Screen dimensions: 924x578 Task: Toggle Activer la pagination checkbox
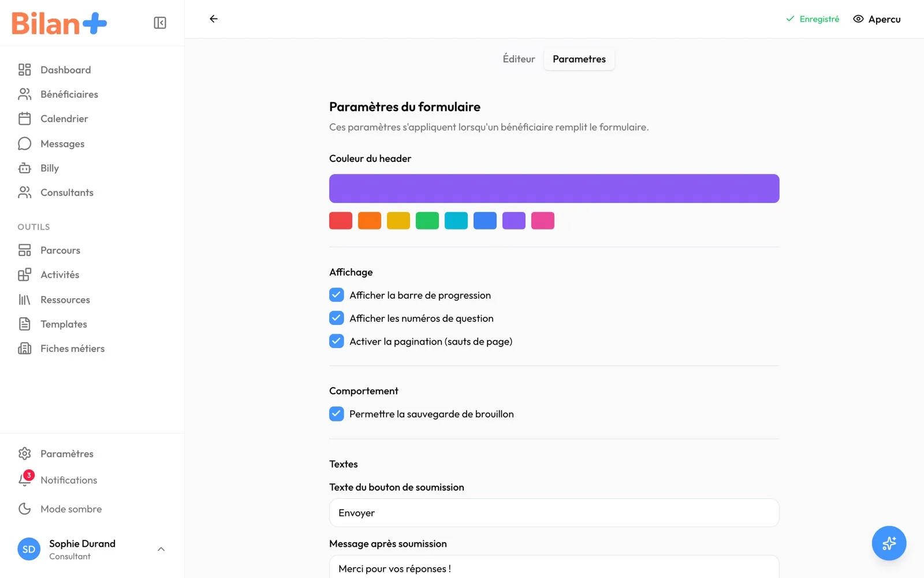[337, 341]
